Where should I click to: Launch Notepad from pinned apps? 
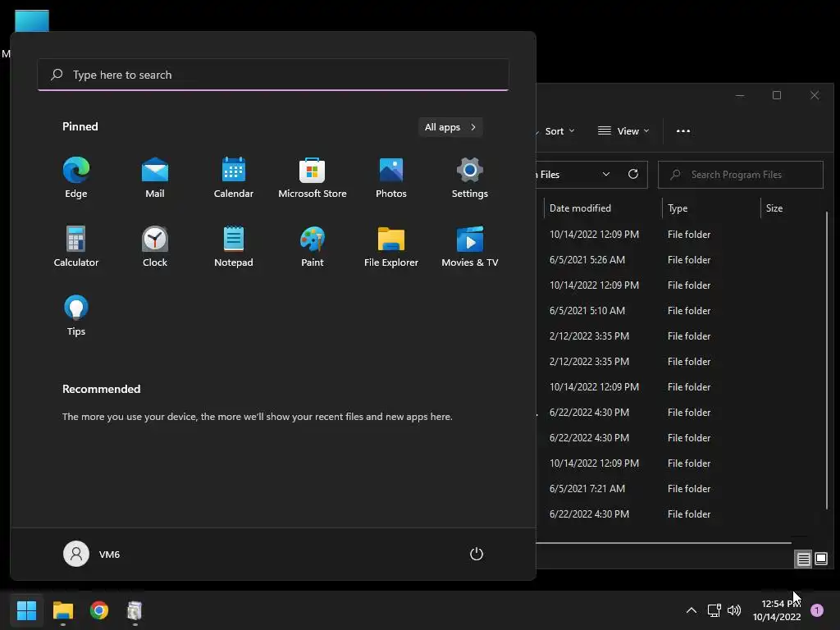[x=234, y=247]
